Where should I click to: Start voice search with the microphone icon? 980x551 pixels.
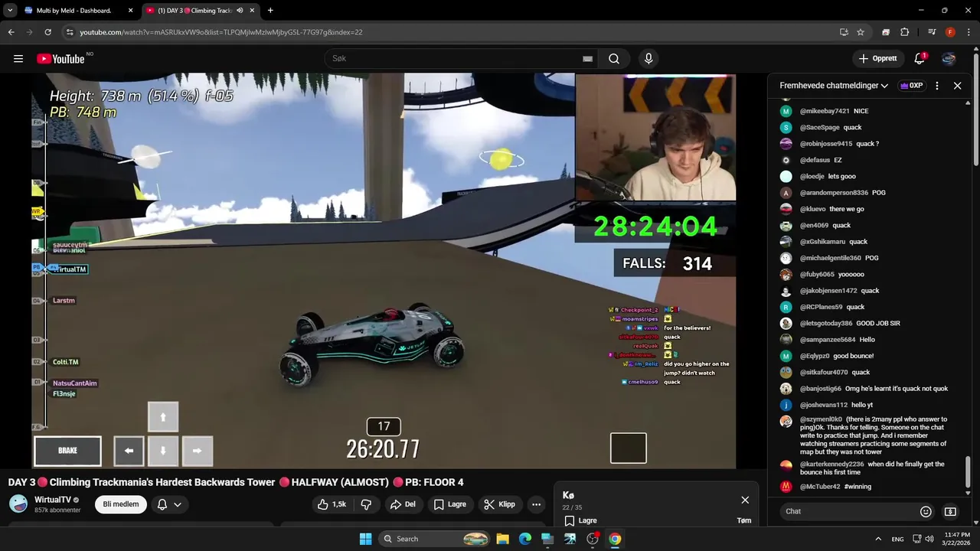pyautogui.click(x=648, y=59)
